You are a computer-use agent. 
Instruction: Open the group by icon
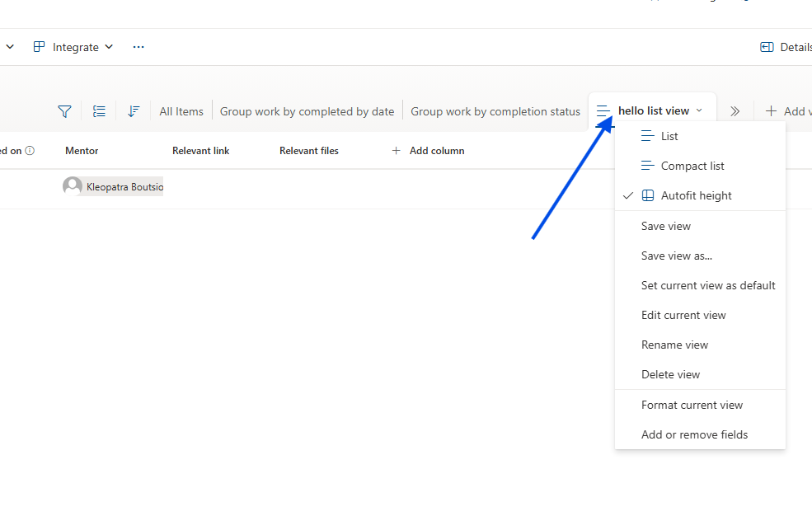click(x=99, y=111)
